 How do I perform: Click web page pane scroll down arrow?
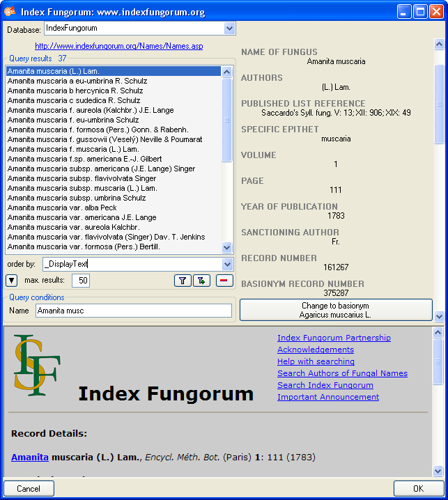pyautogui.click(x=438, y=471)
